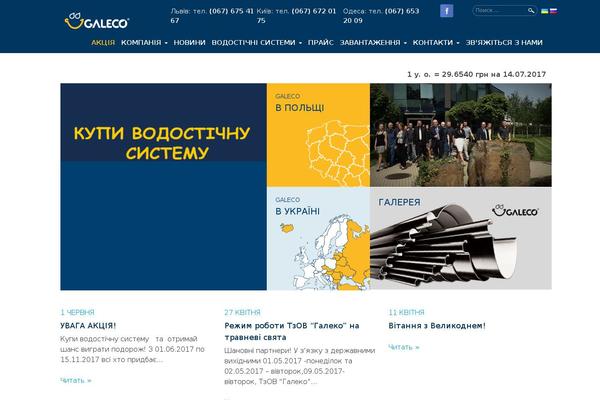Open Режим роботи ТзОВ Галеко headline
The image size is (600, 400).
[x=292, y=331]
